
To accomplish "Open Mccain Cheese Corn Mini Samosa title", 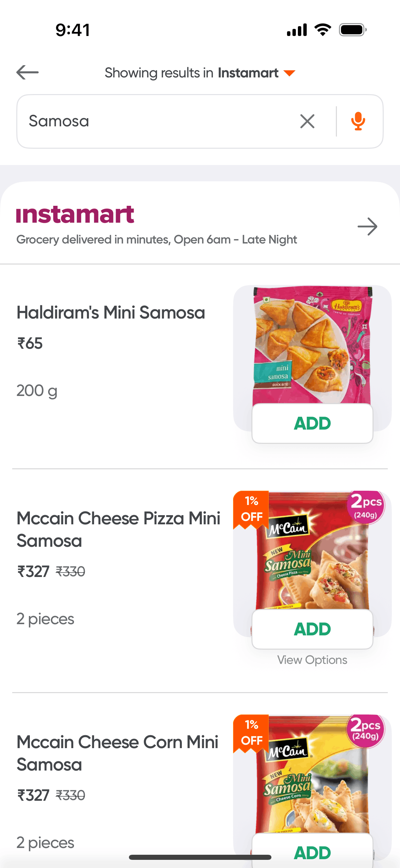I will point(117,753).
